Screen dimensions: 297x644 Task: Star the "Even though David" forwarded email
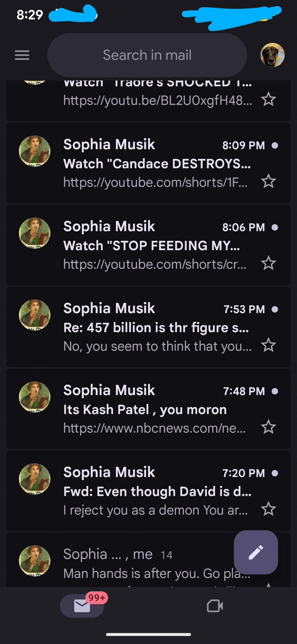click(268, 509)
